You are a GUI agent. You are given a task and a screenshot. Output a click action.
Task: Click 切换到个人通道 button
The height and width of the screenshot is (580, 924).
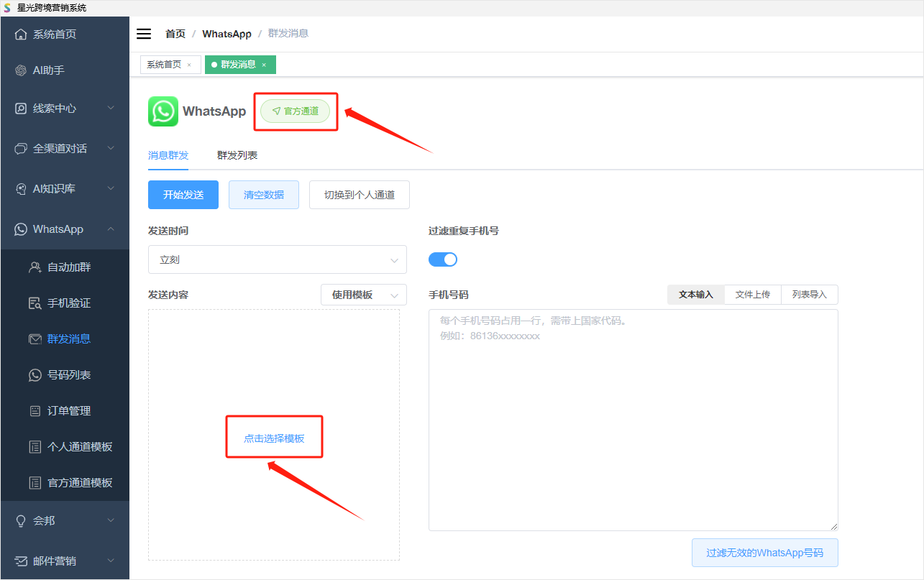coord(360,195)
